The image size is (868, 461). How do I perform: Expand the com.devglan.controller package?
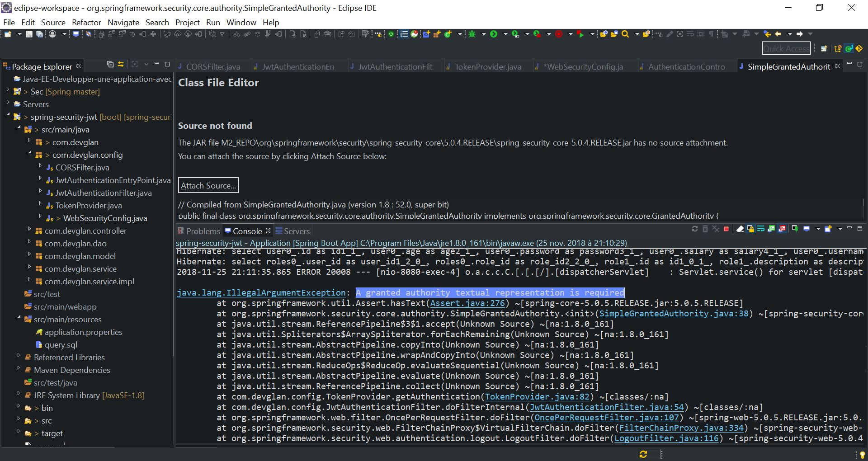30,230
